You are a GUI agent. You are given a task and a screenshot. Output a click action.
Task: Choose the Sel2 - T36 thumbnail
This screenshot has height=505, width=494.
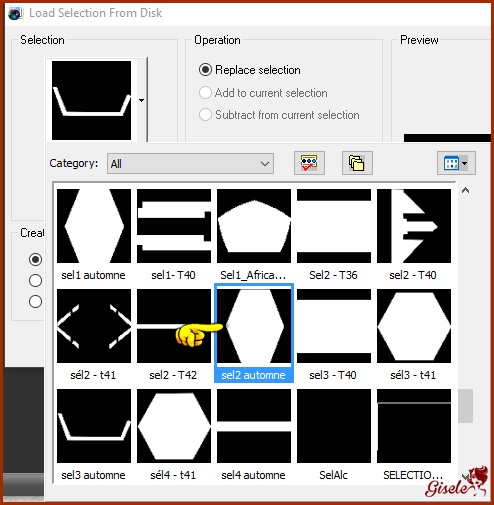[x=334, y=226]
